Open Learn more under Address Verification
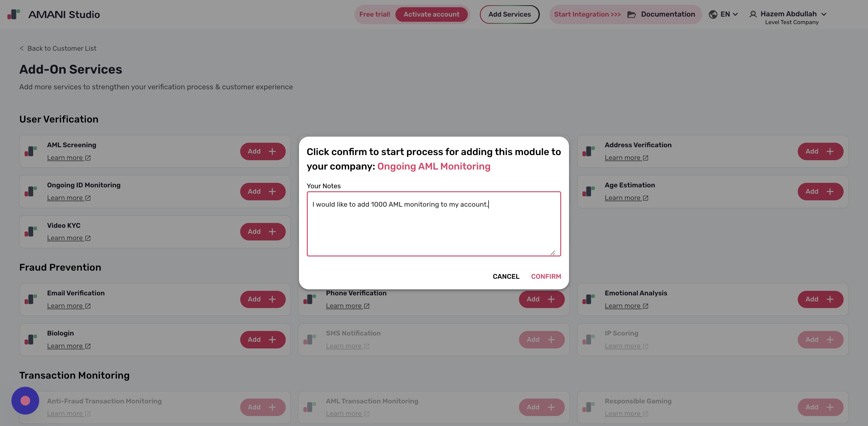Screen dimensions: 868x426 coord(623,157)
